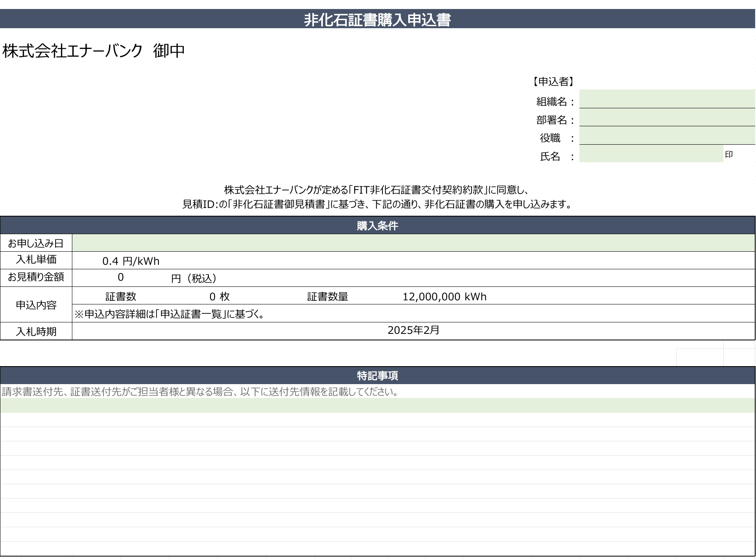Click the 印 seal mark
This screenshot has width=756, height=559.
[x=729, y=154]
